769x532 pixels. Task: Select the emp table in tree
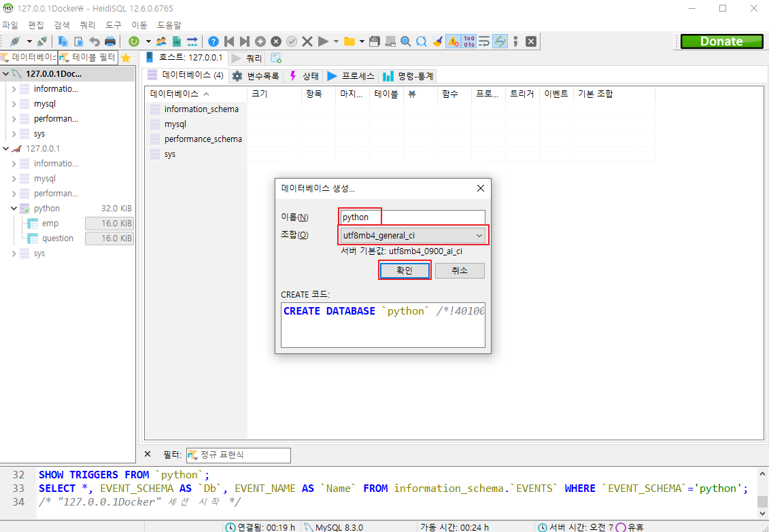[x=50, y=224]
